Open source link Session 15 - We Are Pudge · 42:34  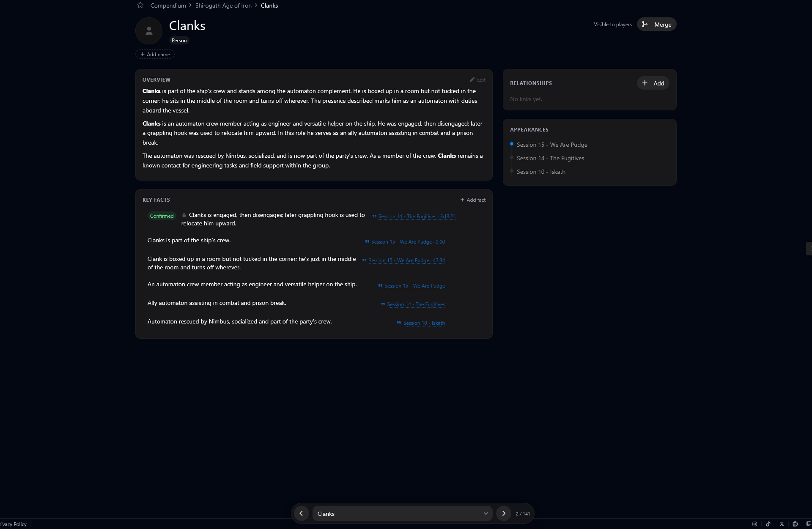pyautogui.click(x=407, y=260)
